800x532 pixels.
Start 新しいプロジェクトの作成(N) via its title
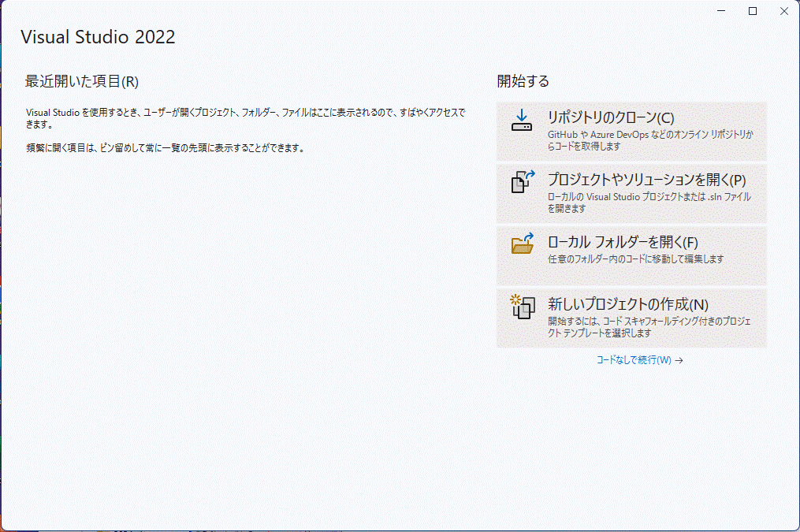point(627,304)
